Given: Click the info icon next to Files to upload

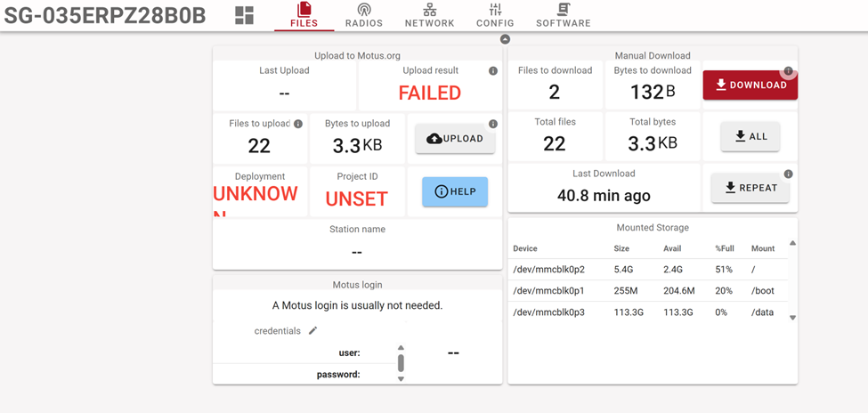Looking at the screenshot, I should (x=298, y=124).
